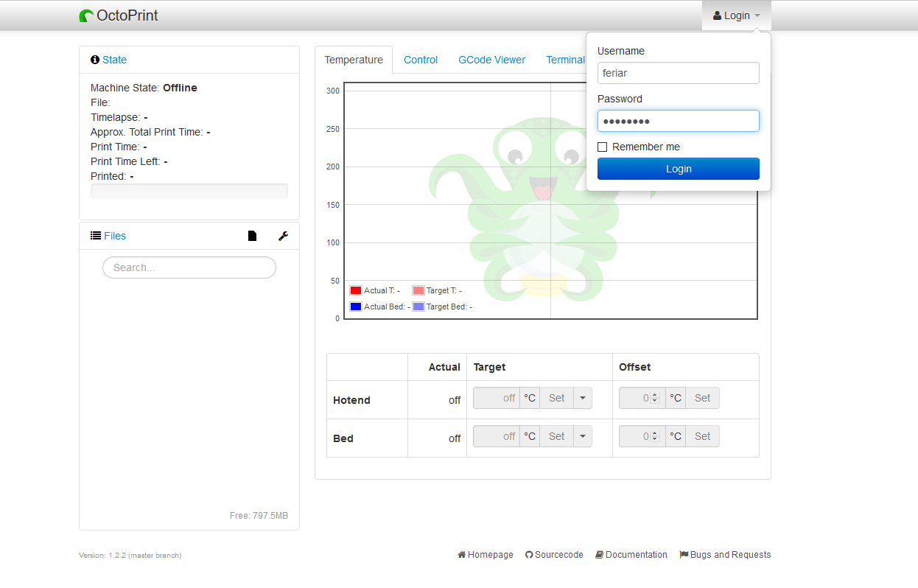
Task: Open the Login dropdown in the navbar
Action: click(x=737, y=15)
